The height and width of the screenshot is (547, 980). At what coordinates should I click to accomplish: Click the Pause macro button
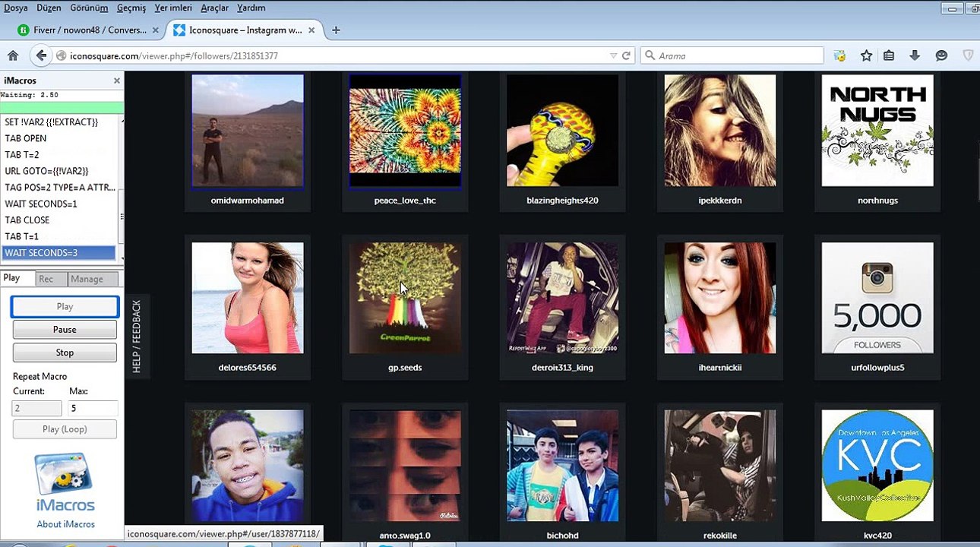pos(65,330)
